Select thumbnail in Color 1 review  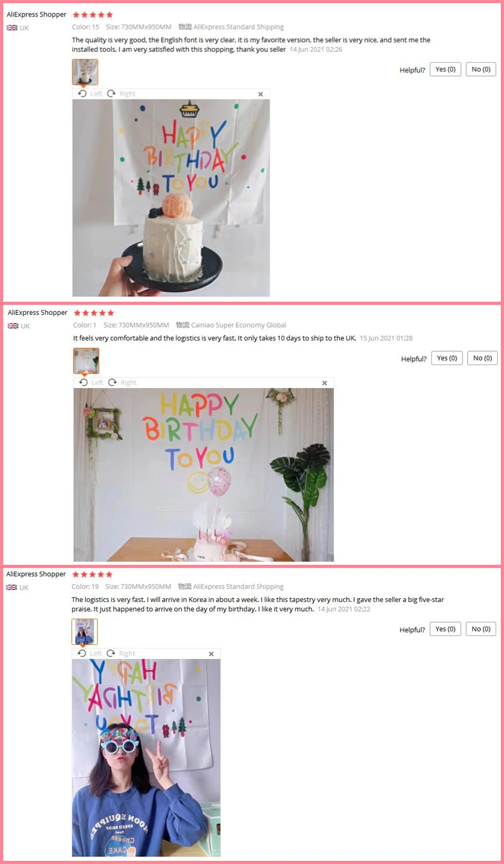(x=86, y=361)
